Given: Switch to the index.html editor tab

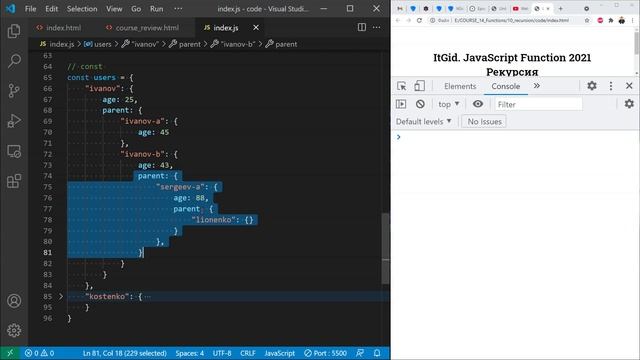Looking at the screenshot, I should click(63, 28).
